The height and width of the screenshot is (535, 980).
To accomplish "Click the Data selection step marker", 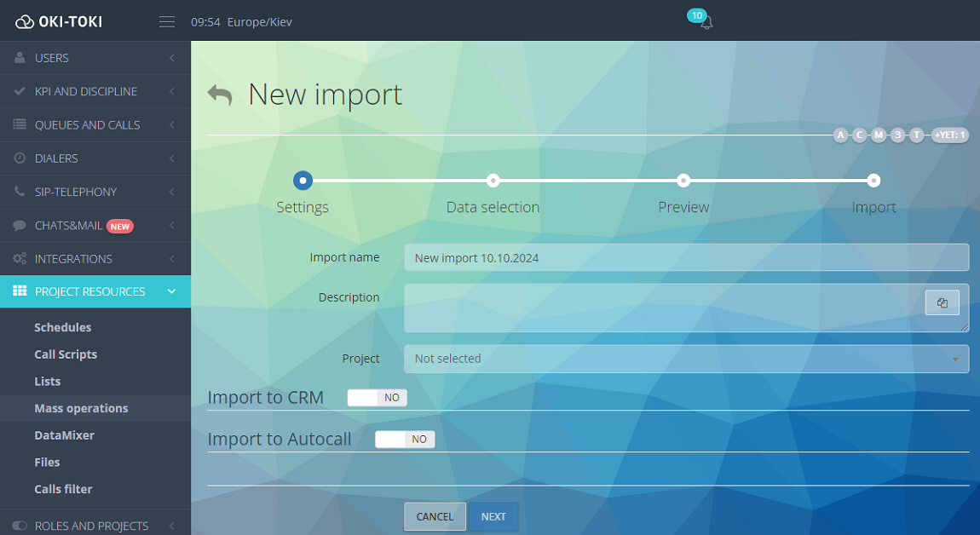I will pyautogui.click(x=493, y=181).
